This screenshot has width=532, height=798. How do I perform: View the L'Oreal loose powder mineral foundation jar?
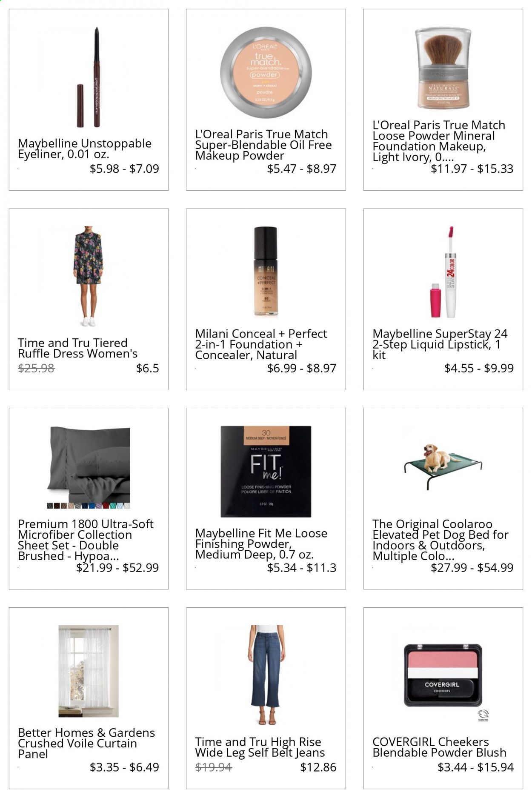coord(443,68)
